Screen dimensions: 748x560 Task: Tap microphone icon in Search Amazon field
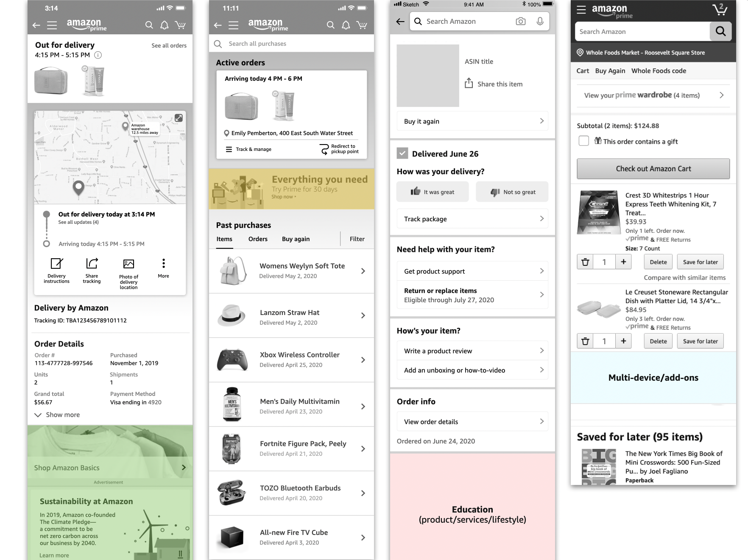click(x=540, y=21)
